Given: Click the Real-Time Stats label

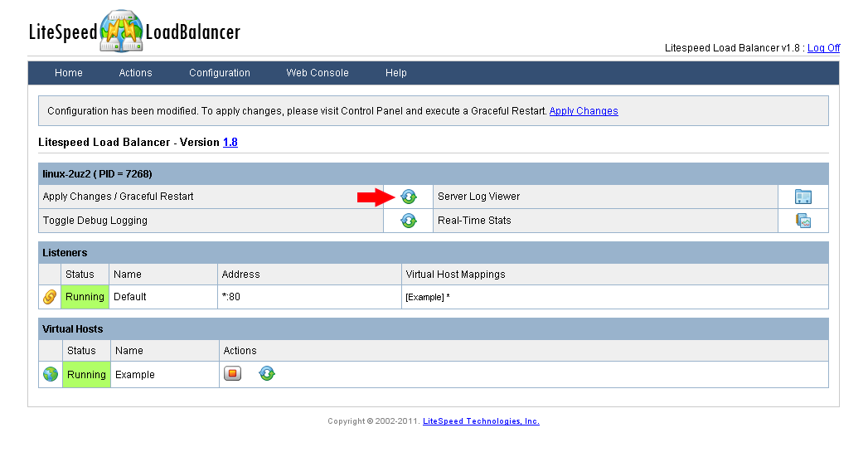Looking at the screenshot, I should (x=474, y=221).
